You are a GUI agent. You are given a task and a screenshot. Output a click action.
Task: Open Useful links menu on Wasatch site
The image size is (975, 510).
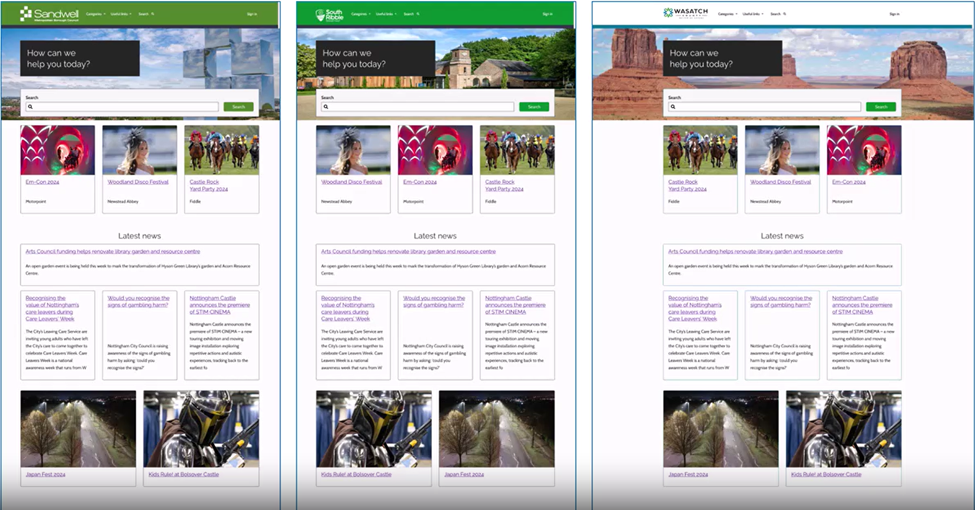coord(752,14)
